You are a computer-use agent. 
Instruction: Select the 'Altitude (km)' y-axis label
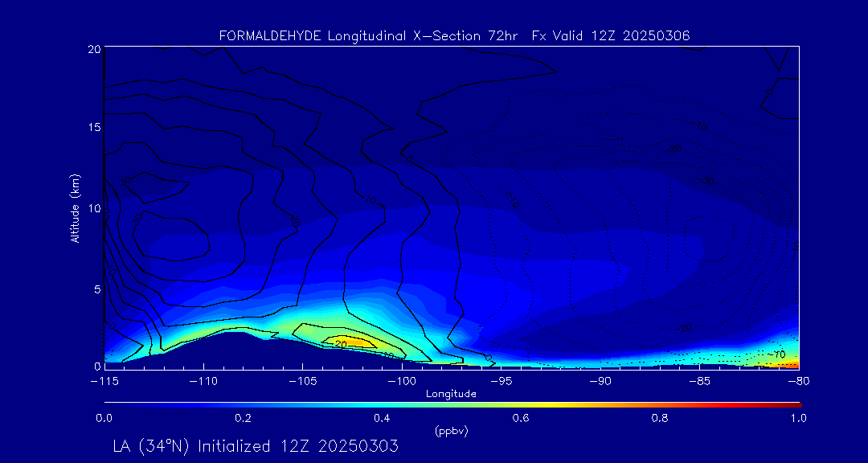75,207
